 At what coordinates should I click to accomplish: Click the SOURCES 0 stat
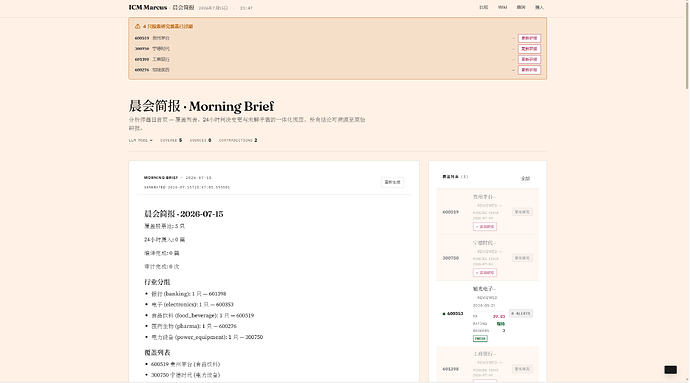(x=200, y=140)
